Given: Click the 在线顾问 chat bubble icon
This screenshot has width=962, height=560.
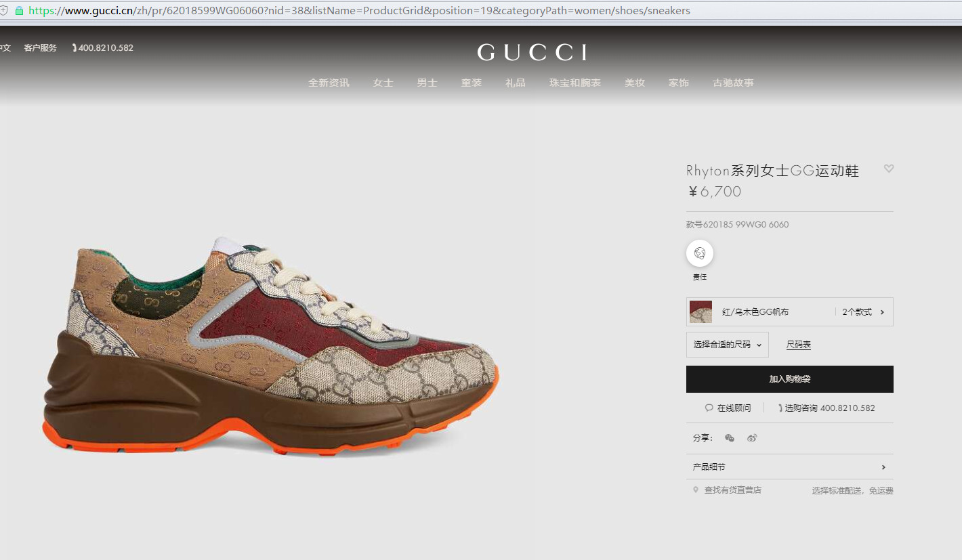Looking at the screenshot, I should point(709,408).
